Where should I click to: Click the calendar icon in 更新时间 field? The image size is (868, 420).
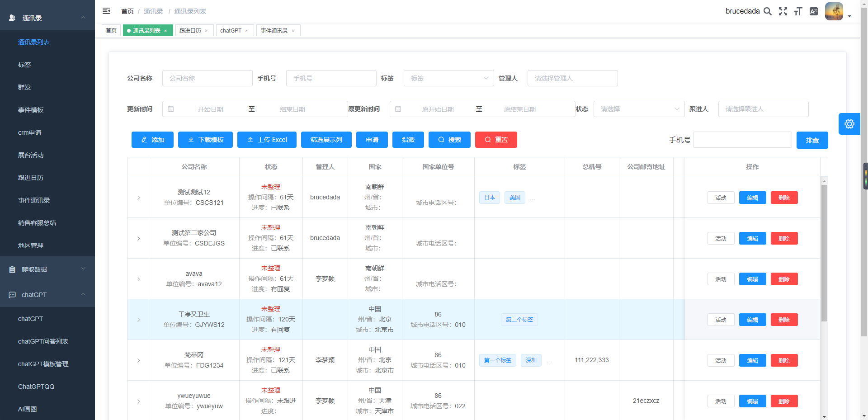171,109
